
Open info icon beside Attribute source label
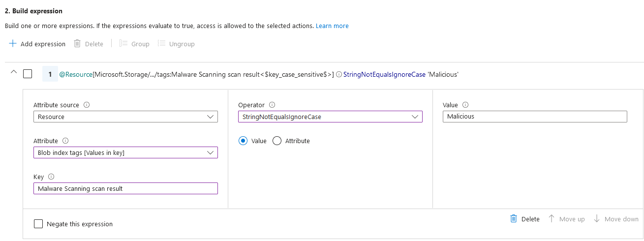pyautogui.click(x=87, y=105)
